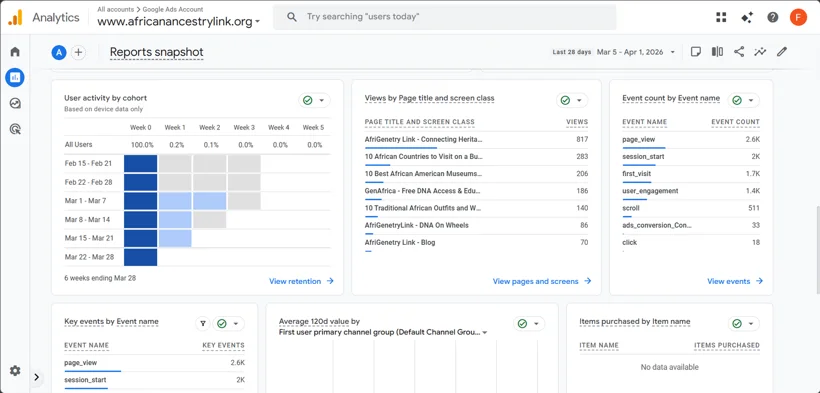Image resolution: width=820 pixels, height=393 pixels.
Task: Open the Help question mark icon
Action: [772, 17]
